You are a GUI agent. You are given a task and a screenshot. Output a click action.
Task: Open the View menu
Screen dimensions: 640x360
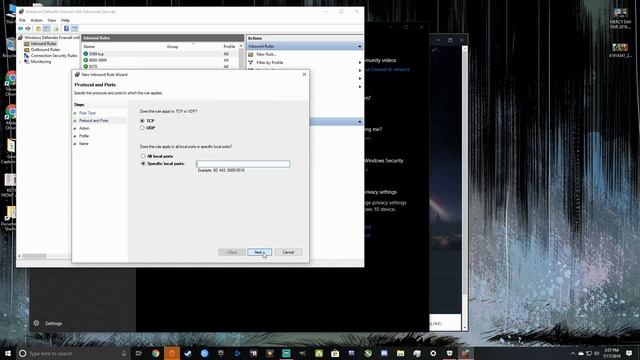tap(51, 20)
